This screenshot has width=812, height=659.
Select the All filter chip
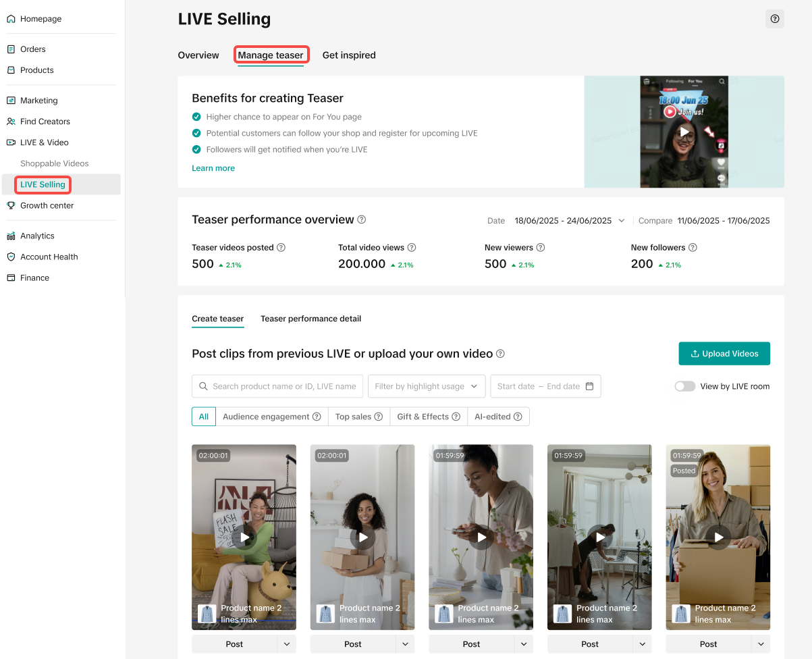coord(204,417)
